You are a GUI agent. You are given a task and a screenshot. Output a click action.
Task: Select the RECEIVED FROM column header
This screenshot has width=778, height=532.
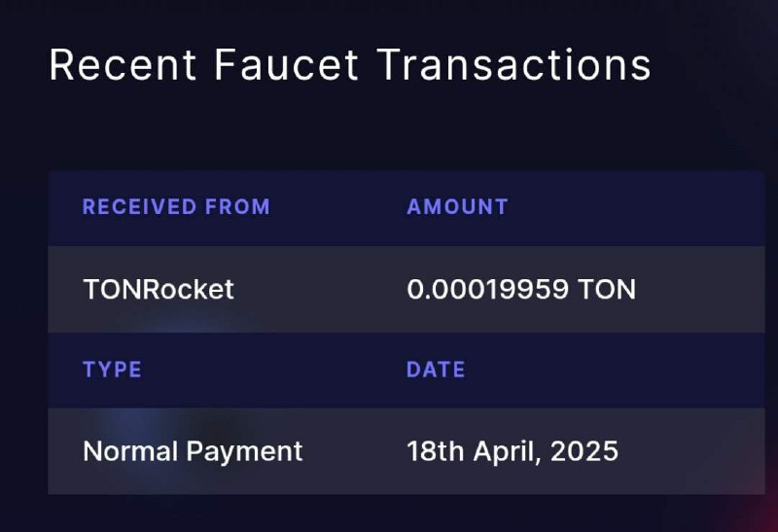click(x=177, y=206)
